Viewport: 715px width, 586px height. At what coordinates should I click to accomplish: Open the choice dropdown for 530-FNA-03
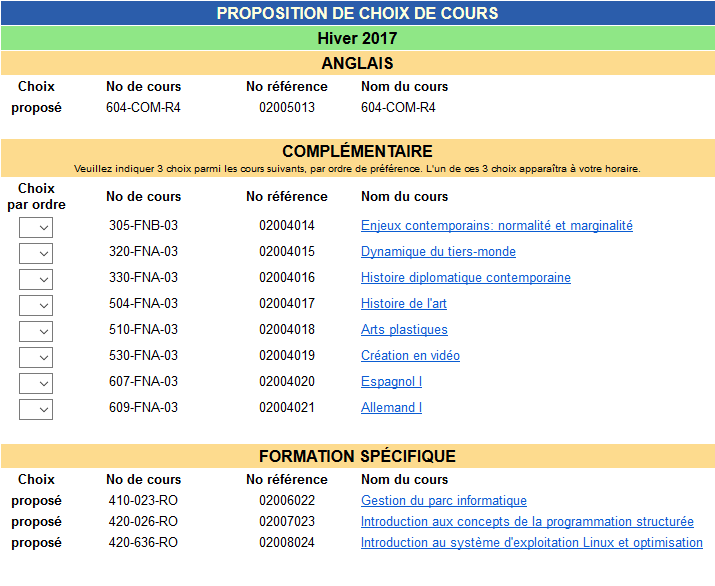click(x=36, y=357)
